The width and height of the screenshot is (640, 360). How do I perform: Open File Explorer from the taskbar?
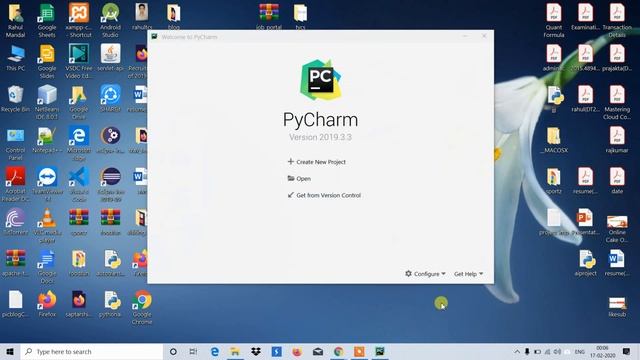[x=235, y=351]
